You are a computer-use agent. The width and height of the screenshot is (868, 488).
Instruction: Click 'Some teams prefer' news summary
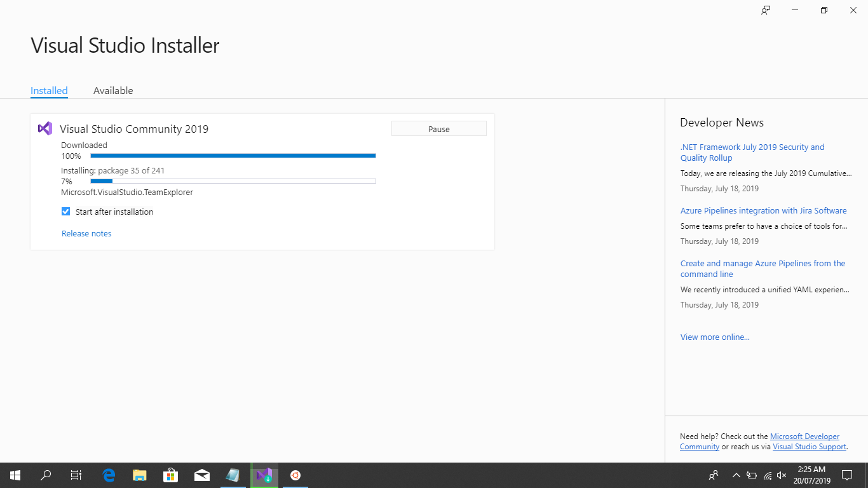[764, 226]
